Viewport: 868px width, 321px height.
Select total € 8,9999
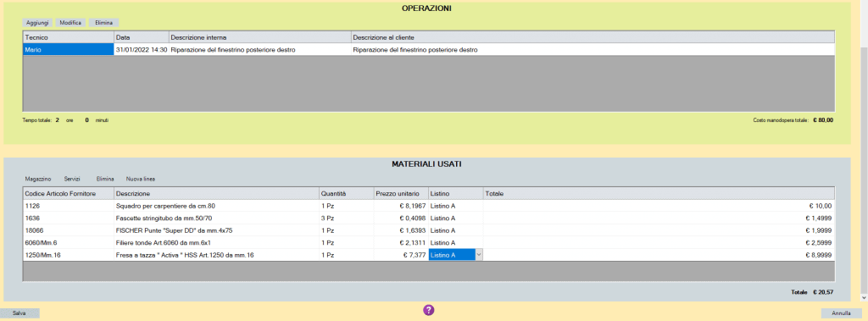pyautogui.click(x=659, y=255)
